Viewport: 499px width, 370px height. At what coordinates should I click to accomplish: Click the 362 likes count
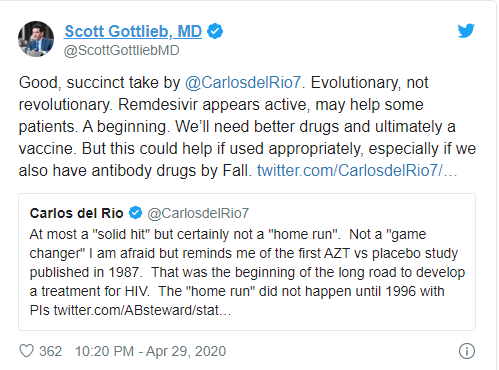click(50, 351)
